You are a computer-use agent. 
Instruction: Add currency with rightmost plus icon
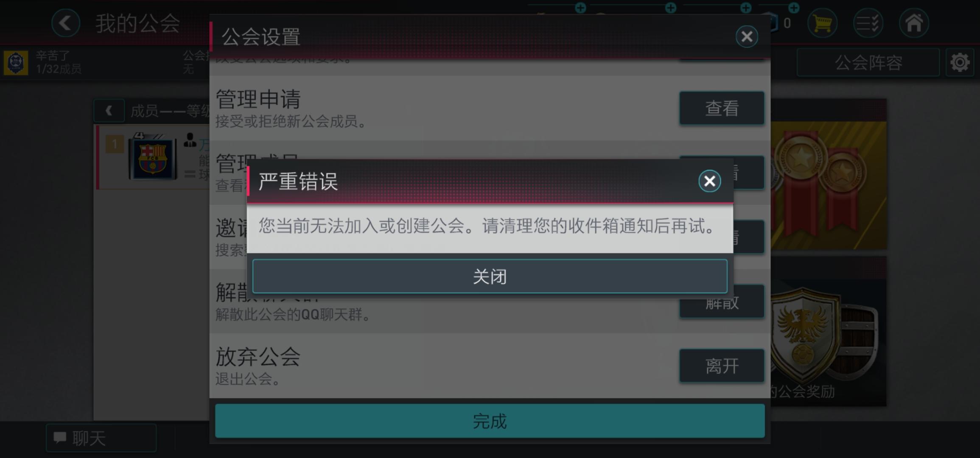pos(794,8)
